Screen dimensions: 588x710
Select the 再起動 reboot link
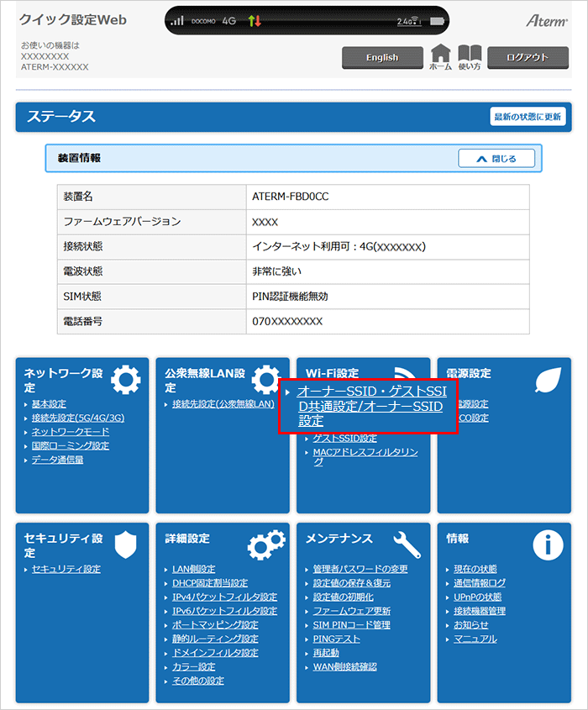[x=326, y=652]
